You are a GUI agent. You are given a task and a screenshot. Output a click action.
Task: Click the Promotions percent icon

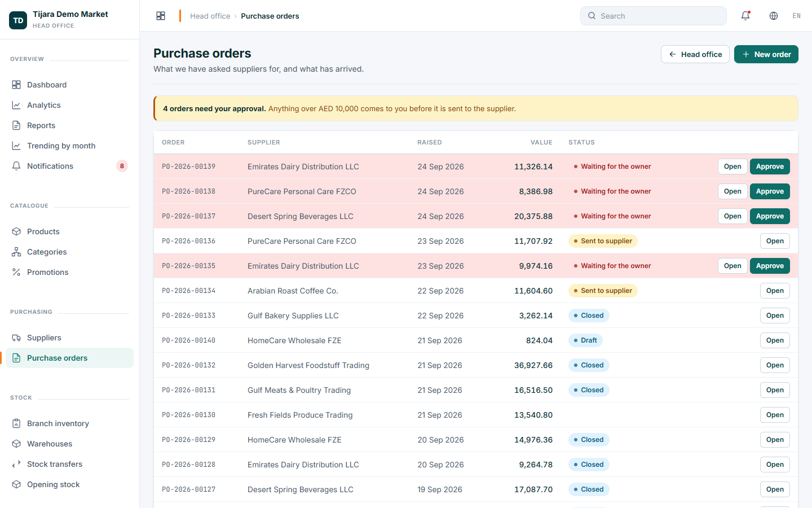point(16,272)
